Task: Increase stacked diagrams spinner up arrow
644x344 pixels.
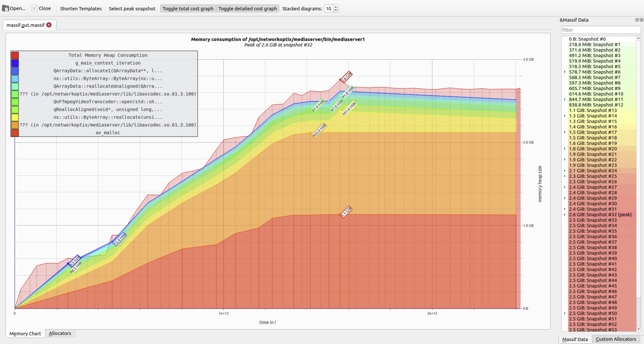Action: (336, 7)
